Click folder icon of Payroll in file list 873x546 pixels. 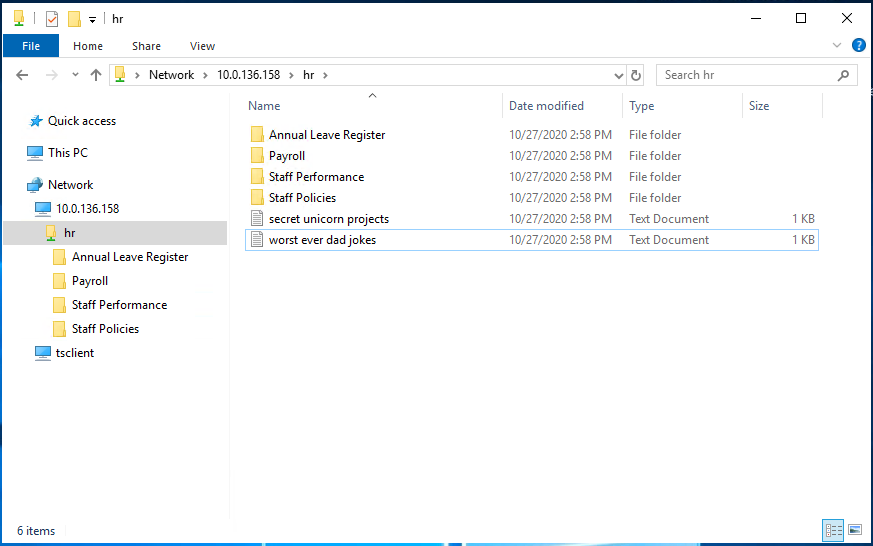click(x=257, y=156)
